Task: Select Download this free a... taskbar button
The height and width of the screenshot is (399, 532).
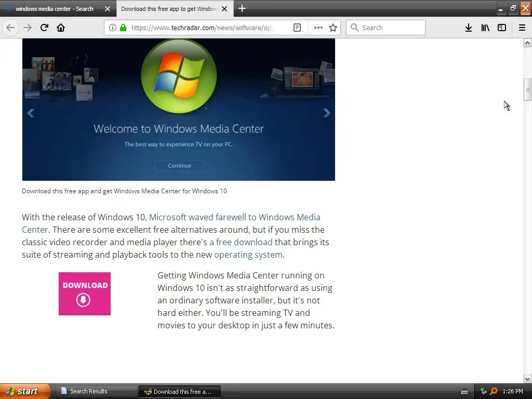Action: (x=180, y=392)
